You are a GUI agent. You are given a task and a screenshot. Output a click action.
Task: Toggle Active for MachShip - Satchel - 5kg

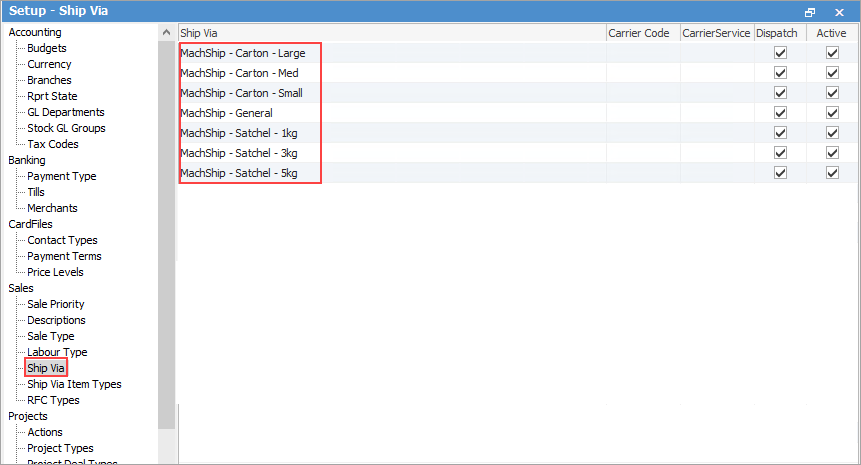coord(832,173)
